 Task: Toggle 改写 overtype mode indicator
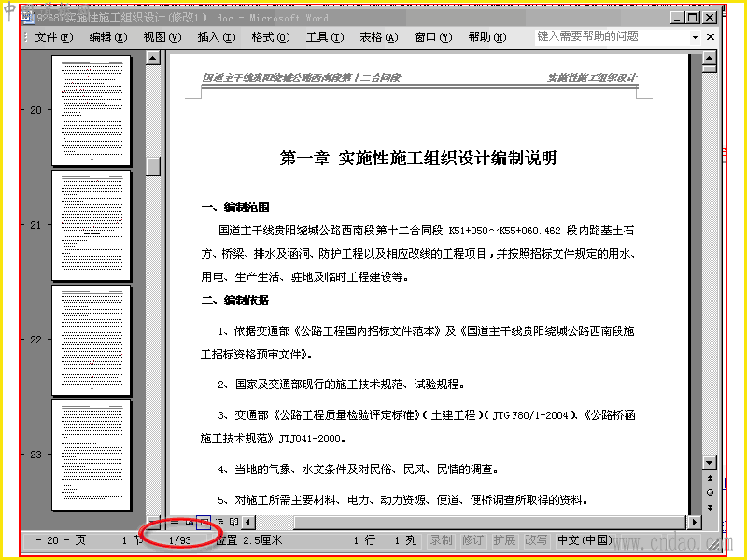point(536,540)
